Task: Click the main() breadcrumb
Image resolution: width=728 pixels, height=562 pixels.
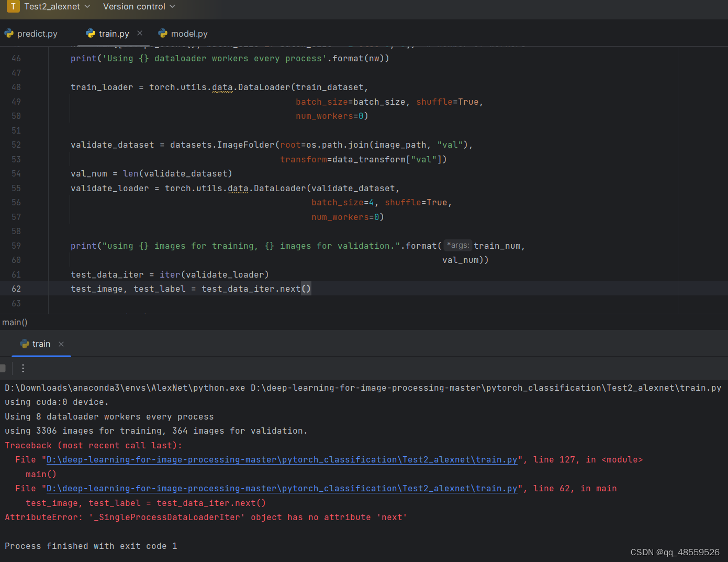Action: (x=15, y=322)
